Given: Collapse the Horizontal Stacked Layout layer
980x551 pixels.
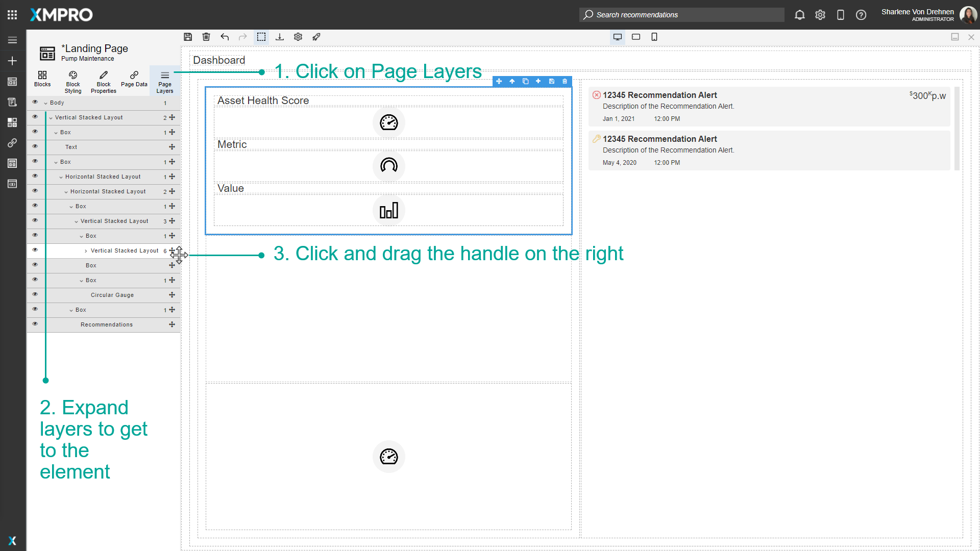Looking at the screenshot, I should (x=61, y=177).
